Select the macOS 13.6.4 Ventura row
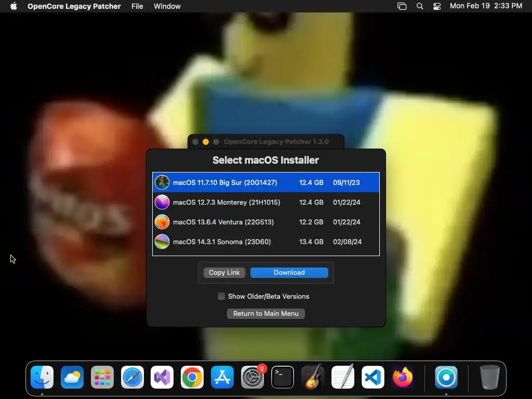Screen dimensions: 532x399 (266, 222)
